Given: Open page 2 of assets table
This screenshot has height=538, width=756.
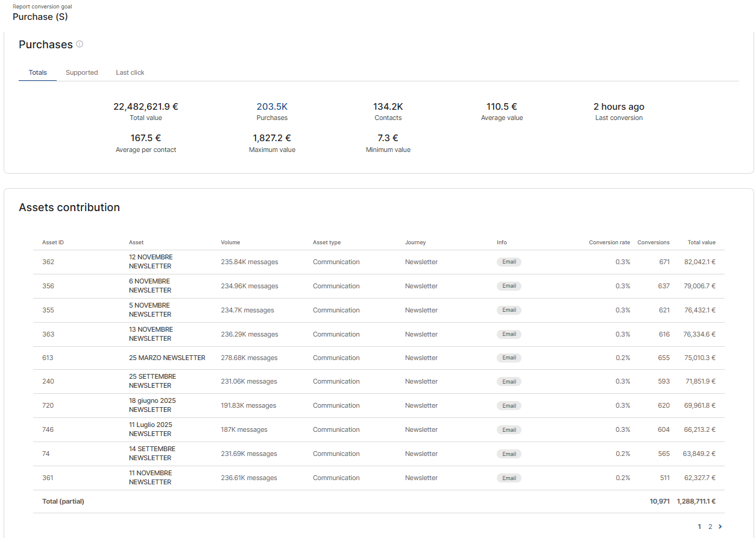Looking at the screenshot, I should coord(710,527).
